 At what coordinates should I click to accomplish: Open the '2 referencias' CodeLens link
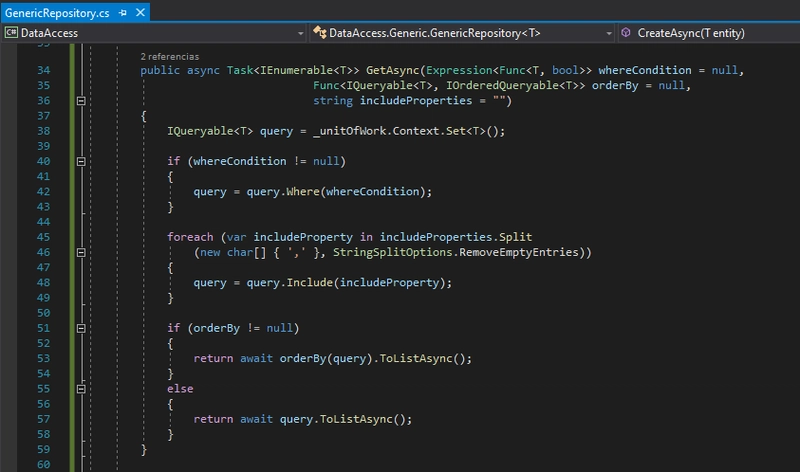pyautogui.click(x=169, y=57)
